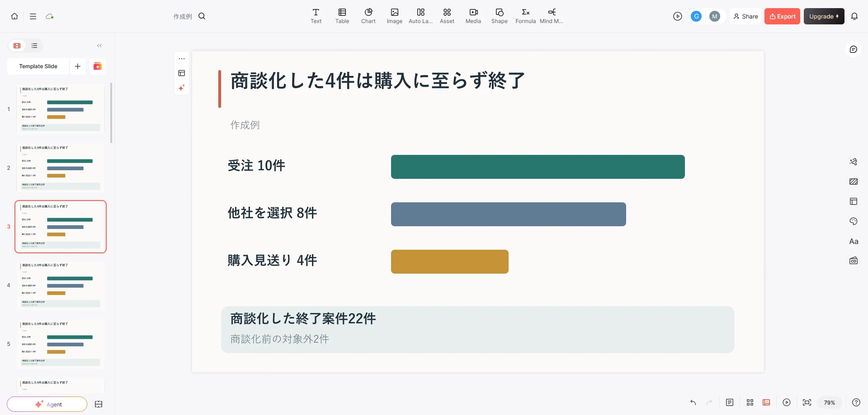Select slide 4 thumbnail
Viewport: 868px width, 415px height.
[61, 285]
